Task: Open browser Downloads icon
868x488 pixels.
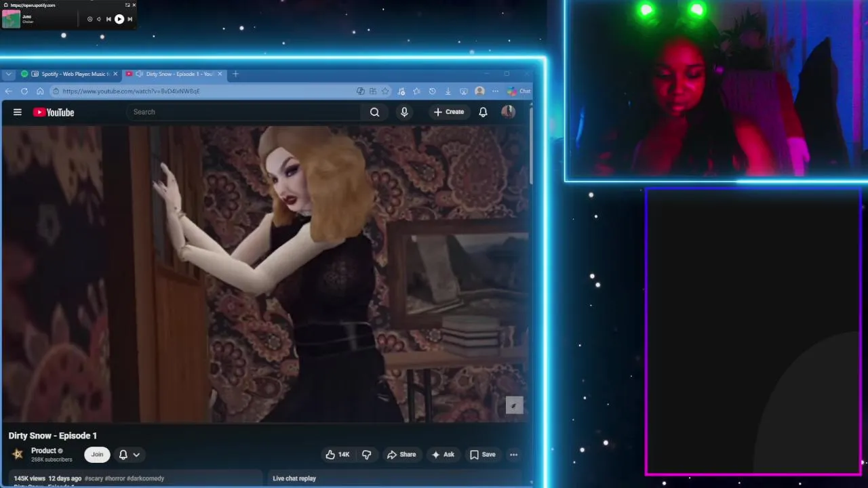Action: (x=448, y=91)
